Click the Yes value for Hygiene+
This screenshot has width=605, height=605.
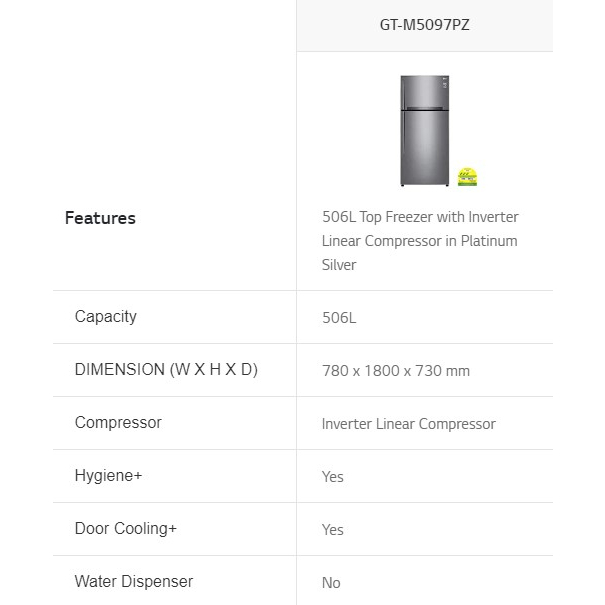(333, 477)
